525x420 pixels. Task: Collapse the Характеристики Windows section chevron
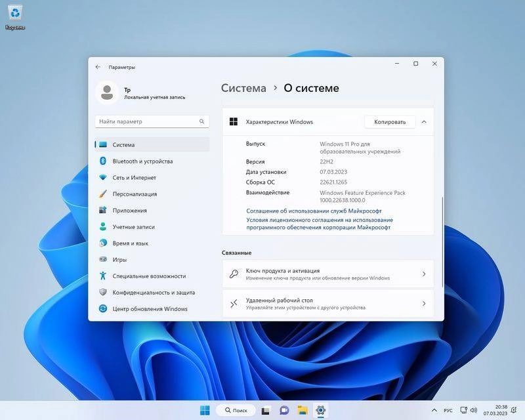(x=424, y=122)
